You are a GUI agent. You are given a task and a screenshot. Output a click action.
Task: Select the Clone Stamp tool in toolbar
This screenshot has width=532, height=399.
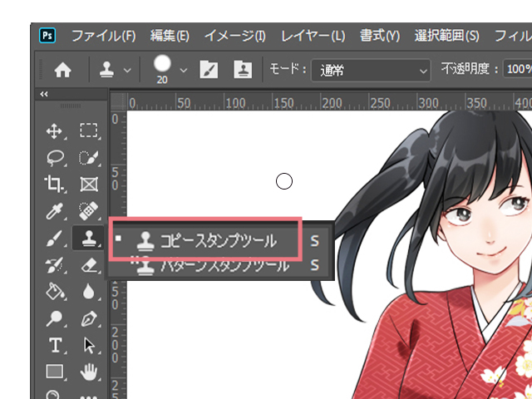click(x=89, y=238)
